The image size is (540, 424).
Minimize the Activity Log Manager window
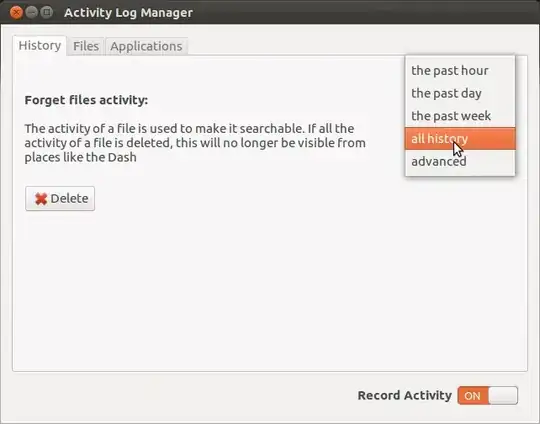(31, 12)
